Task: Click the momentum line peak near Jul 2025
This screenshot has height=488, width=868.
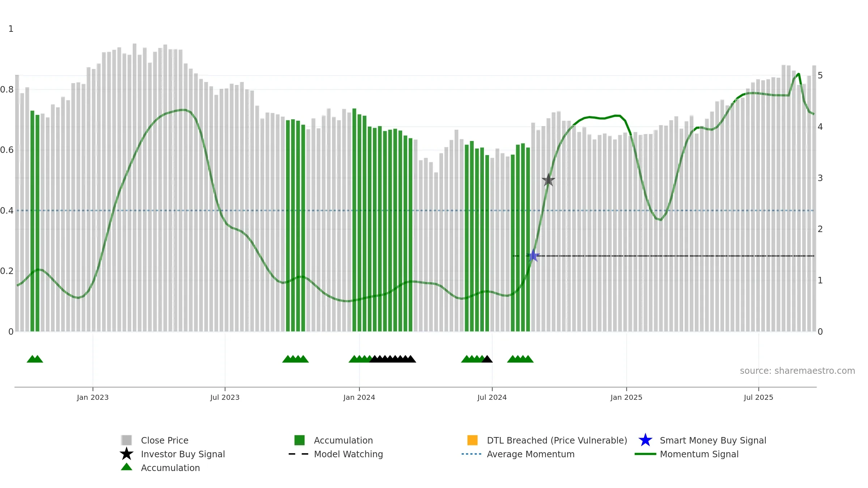Action: point(799,74)
